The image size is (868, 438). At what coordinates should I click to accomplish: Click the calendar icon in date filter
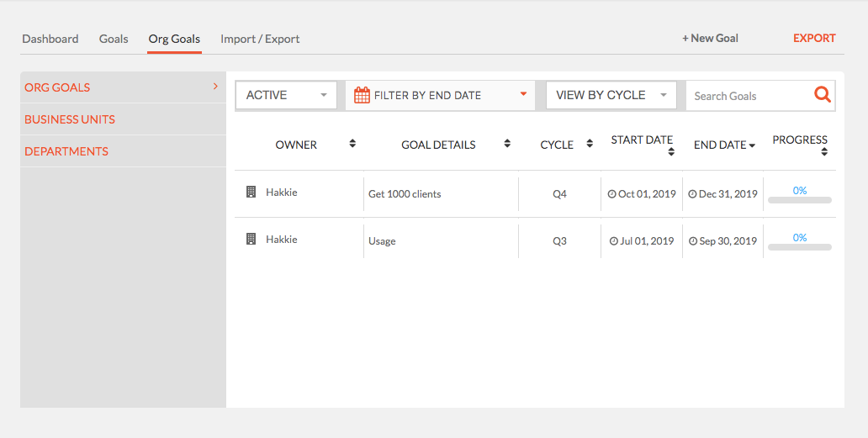pos(362,95)
